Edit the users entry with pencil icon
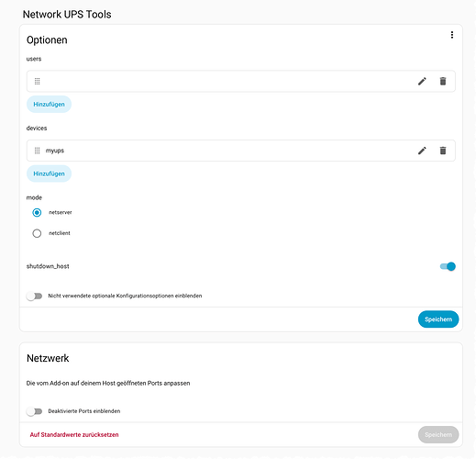This screenshot has height=459, width=476. [422, 81]
